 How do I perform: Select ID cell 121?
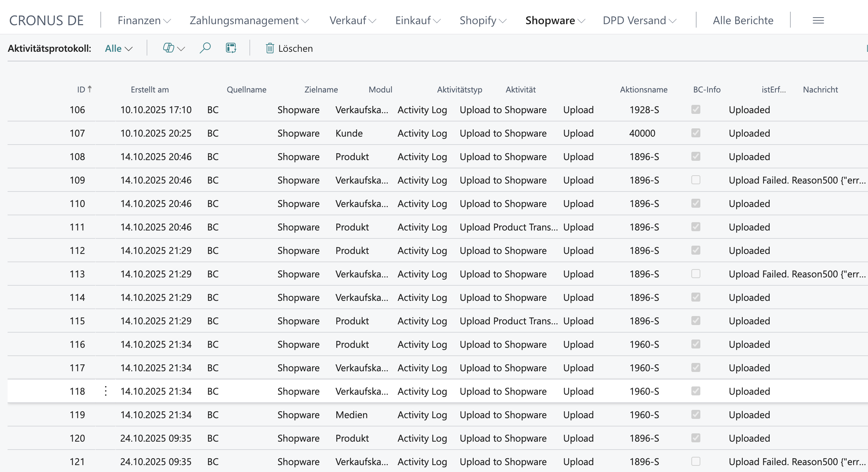point(77,462)
